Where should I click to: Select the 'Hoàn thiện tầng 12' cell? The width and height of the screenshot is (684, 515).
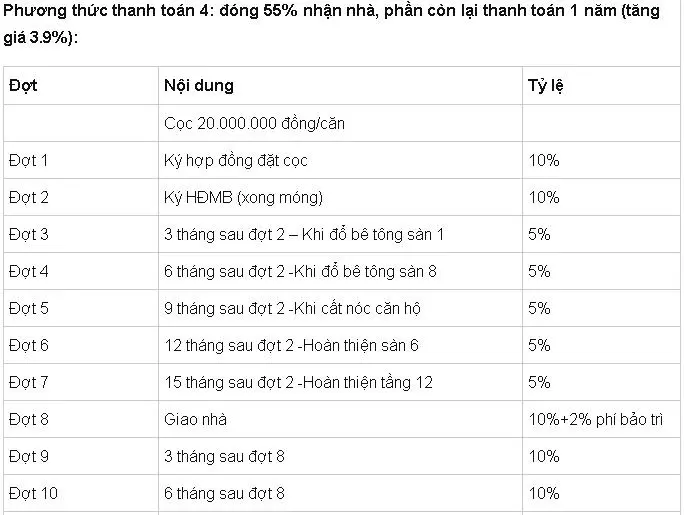click(299, 382)
